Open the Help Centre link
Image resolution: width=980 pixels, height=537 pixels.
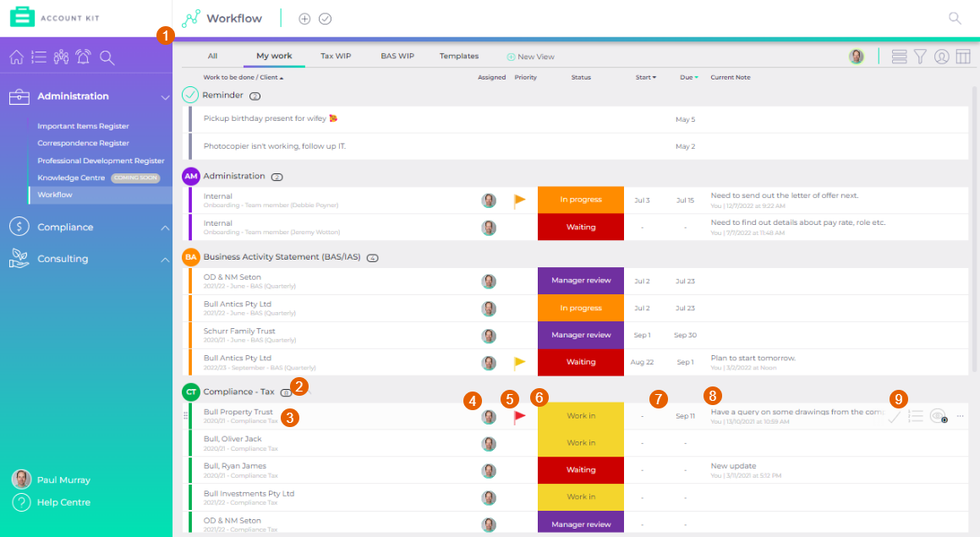click(63, 502)
